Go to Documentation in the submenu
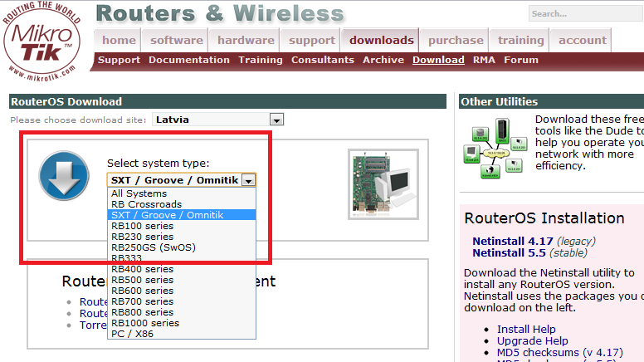The height and width of the screenshot is (362, 644). 189,60
